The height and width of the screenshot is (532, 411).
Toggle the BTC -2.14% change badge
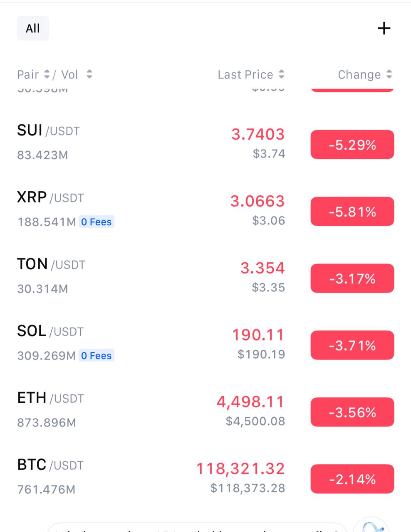tap(352, 479)
